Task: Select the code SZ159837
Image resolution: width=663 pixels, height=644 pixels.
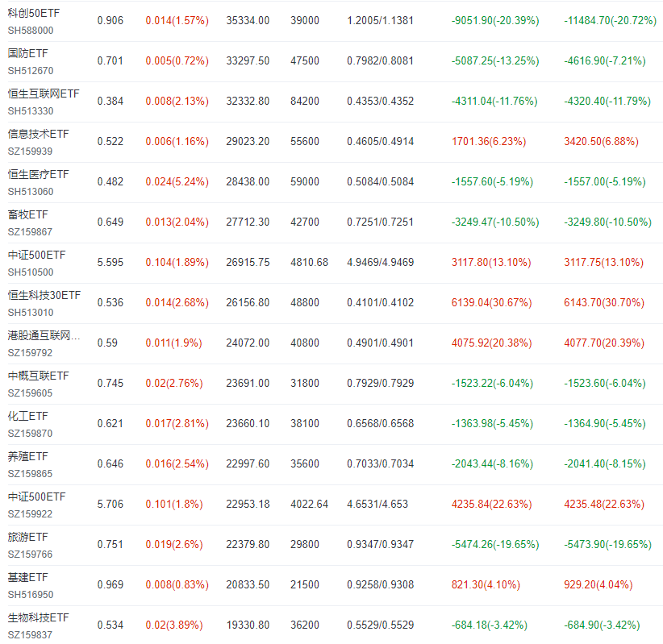Action: pyautogui.click(x=30, y=634)
